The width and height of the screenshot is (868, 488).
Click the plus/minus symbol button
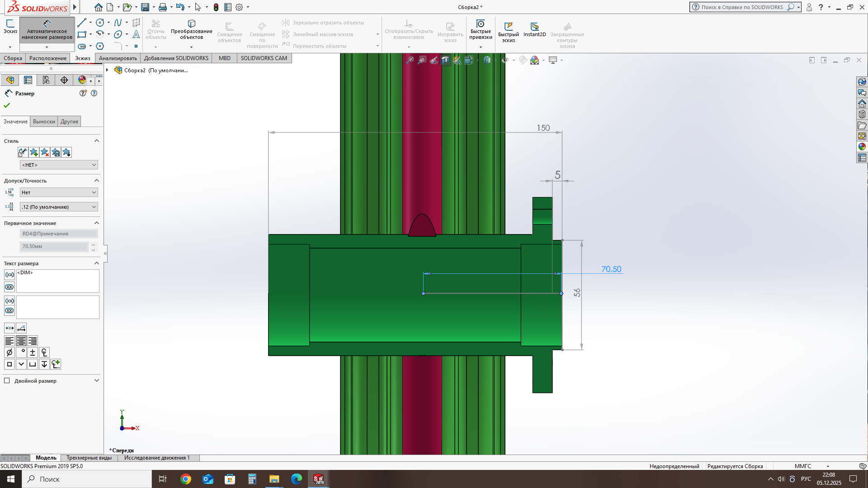point(33,352)
